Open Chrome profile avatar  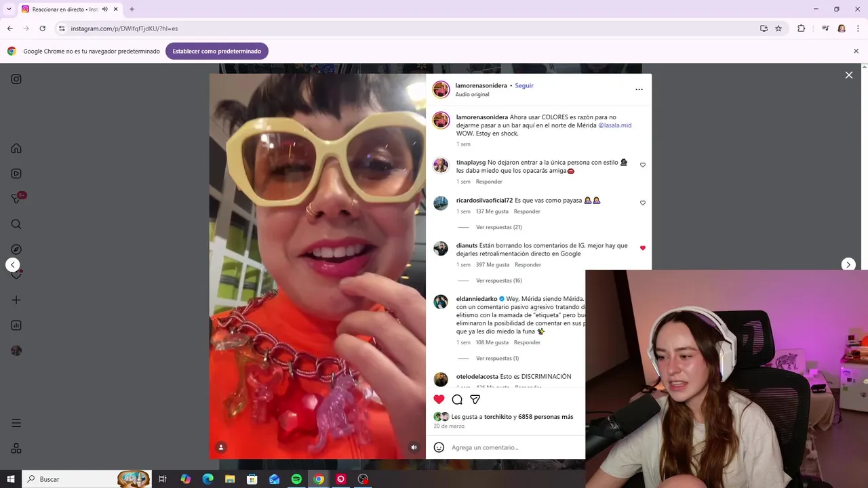(x=842, y=28)
